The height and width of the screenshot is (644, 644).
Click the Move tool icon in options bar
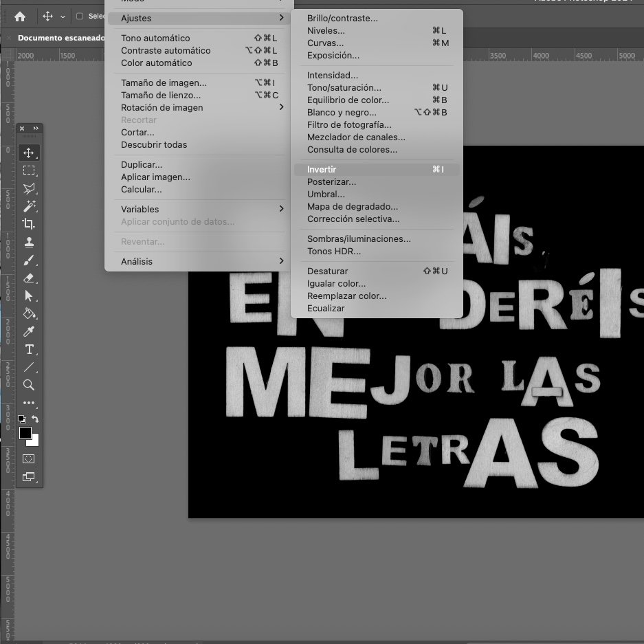(47, 16)
